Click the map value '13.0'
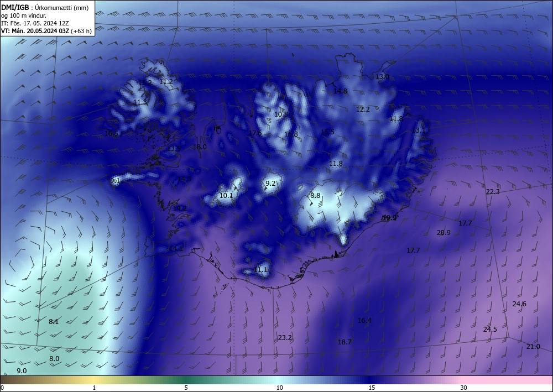553x392 pixels. [382, 76]
